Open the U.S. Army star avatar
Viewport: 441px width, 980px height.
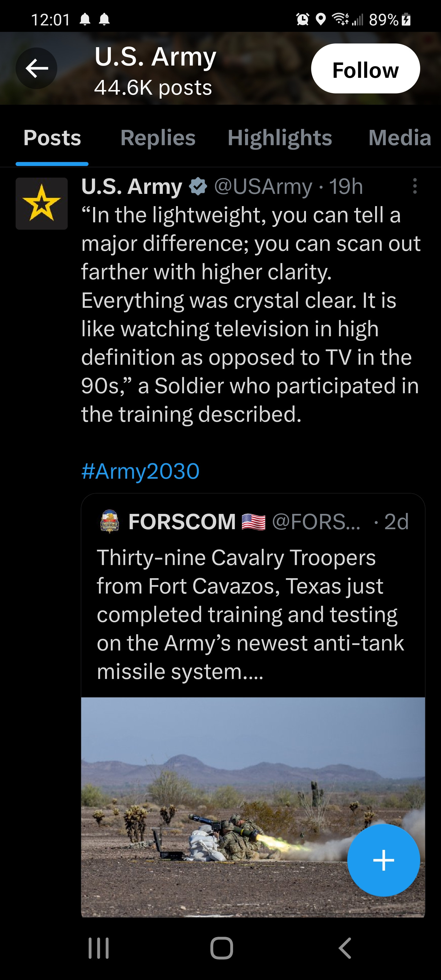tap(41, 204)
